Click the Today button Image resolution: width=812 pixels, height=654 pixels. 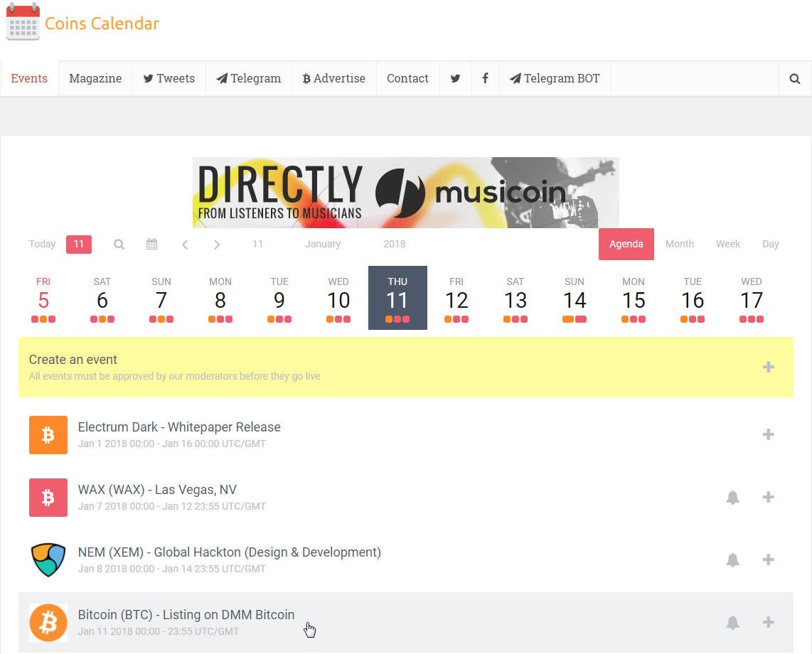pos(42,244)
